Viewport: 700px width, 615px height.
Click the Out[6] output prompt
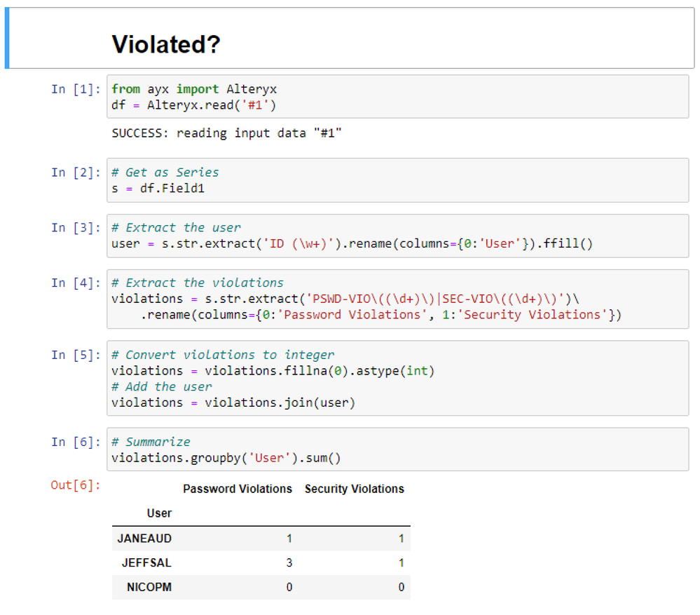coord(76,485)
